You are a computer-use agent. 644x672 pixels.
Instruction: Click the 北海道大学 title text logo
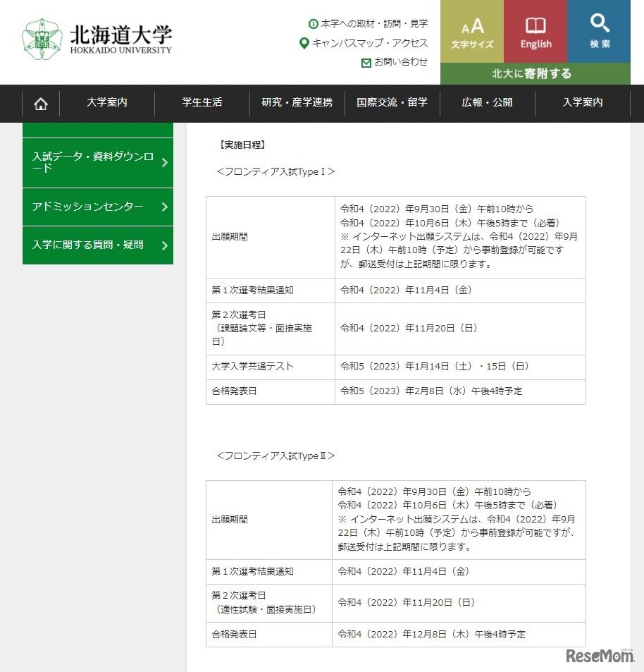pos(120,39)
